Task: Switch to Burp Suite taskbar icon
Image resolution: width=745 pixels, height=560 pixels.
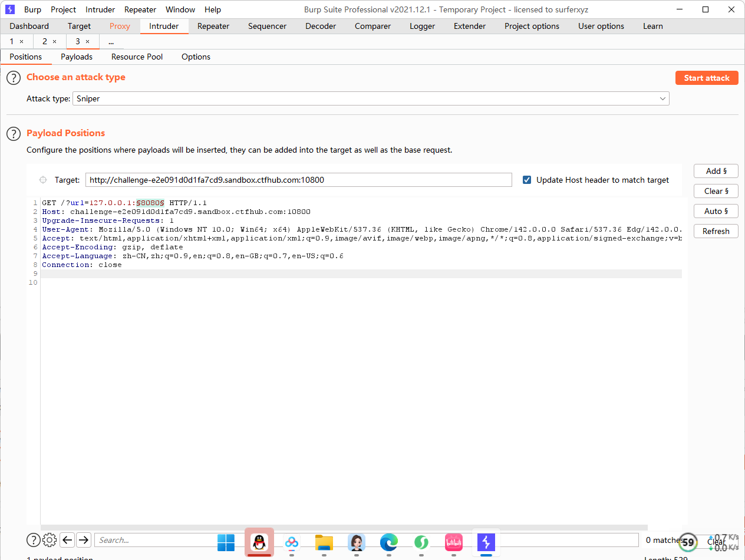Action: click(486, 542)
